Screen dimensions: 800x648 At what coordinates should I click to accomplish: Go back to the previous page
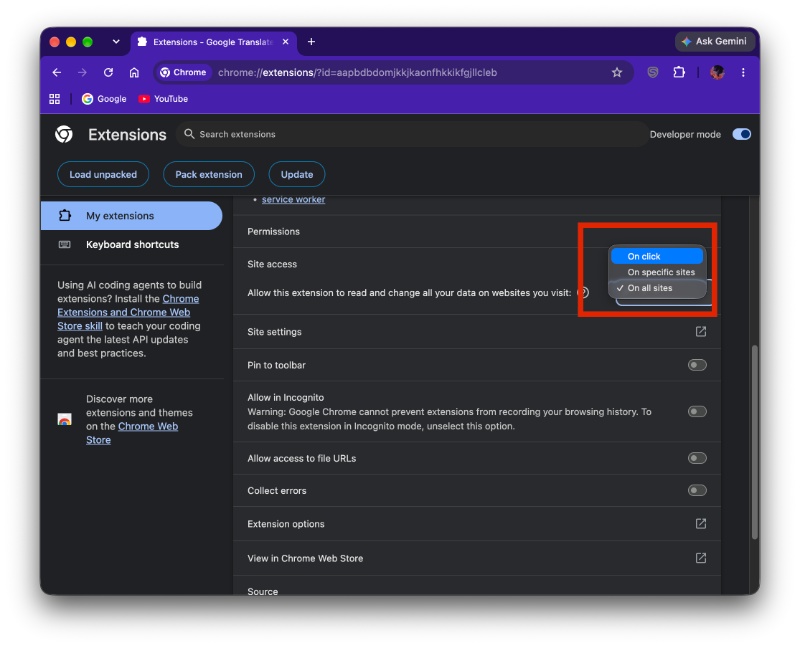point(57,72)
